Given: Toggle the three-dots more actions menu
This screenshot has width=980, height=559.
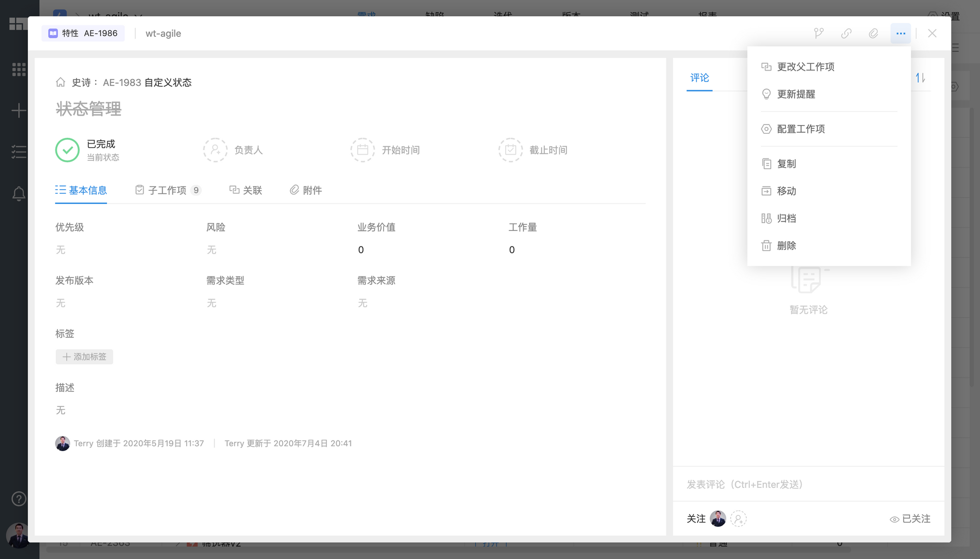Looking at the screenshot, I should (x=901, y=33).
